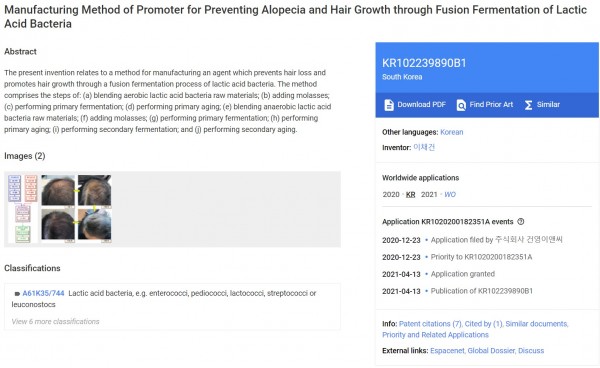Open the Espacenet external link
This screenshot has height=368, width=600.
447,351
